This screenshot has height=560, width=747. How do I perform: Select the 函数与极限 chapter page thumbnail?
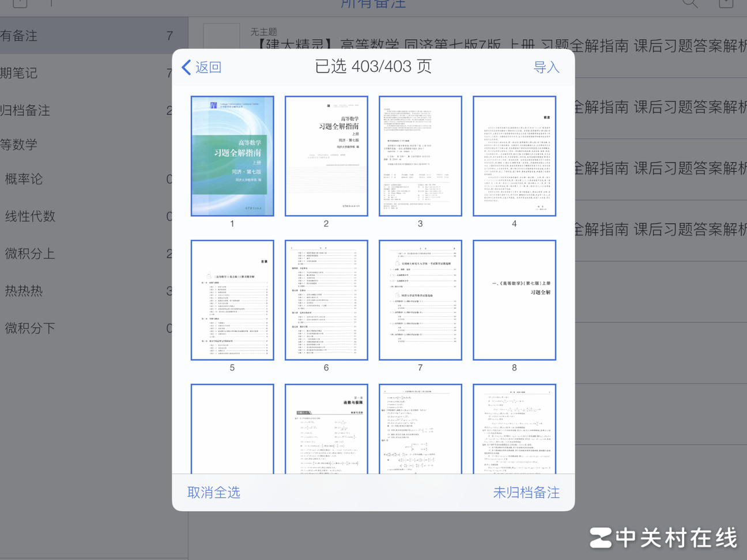[326, 429]
